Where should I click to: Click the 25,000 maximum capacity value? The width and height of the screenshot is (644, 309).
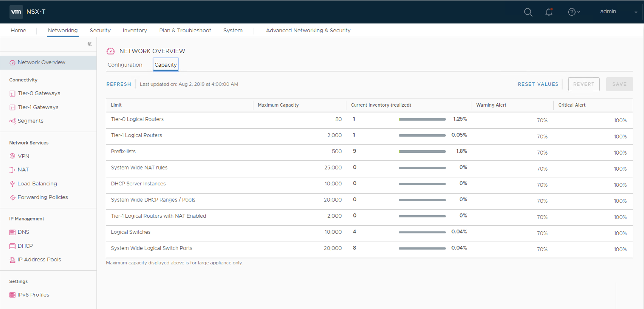click(x=333, y=167)
